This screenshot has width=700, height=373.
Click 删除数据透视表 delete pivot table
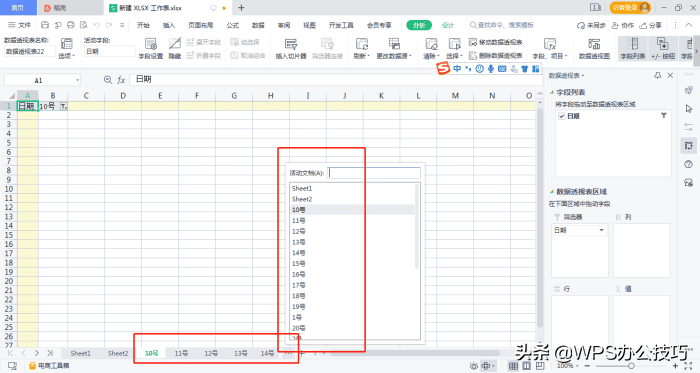(496, 55)
